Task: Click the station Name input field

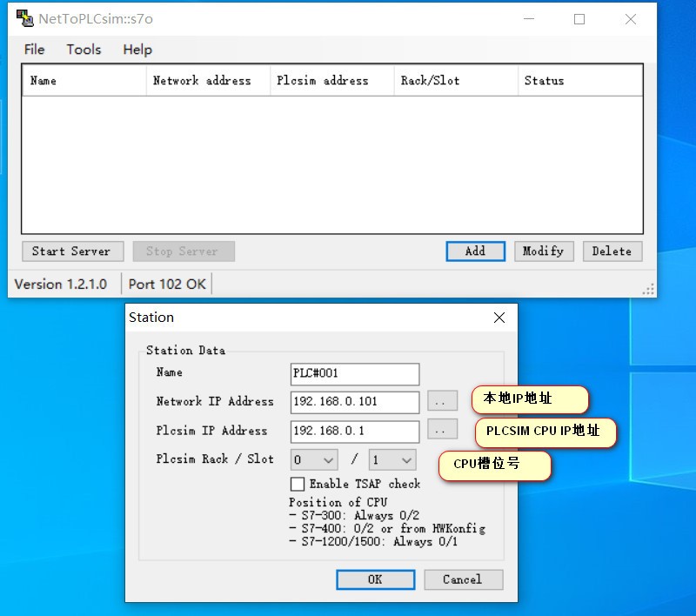Action: pos(355,374)
